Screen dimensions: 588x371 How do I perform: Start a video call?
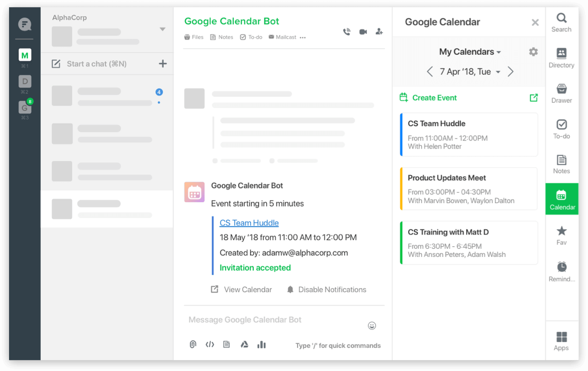363,32
